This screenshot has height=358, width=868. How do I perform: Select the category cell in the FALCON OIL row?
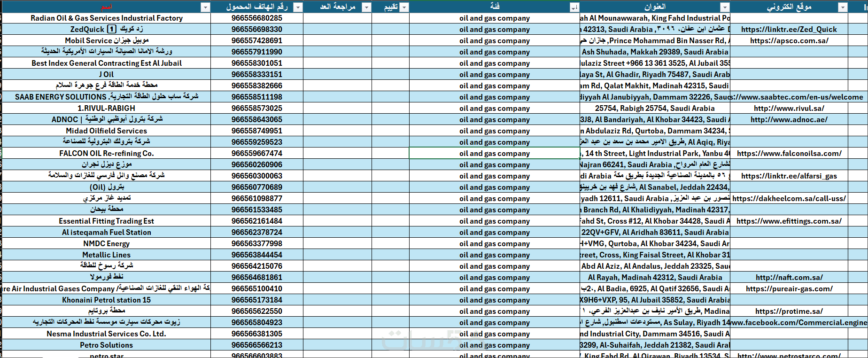pos(495,153)
